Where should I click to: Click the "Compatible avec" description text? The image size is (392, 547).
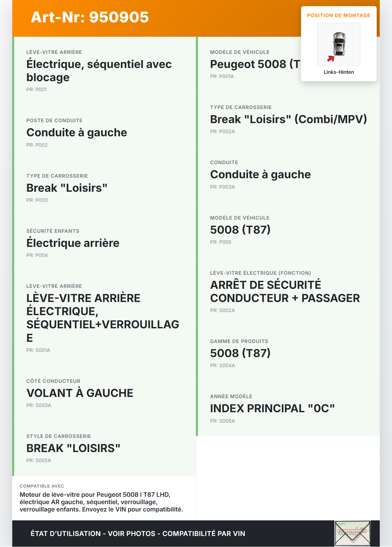pos(101,502)
